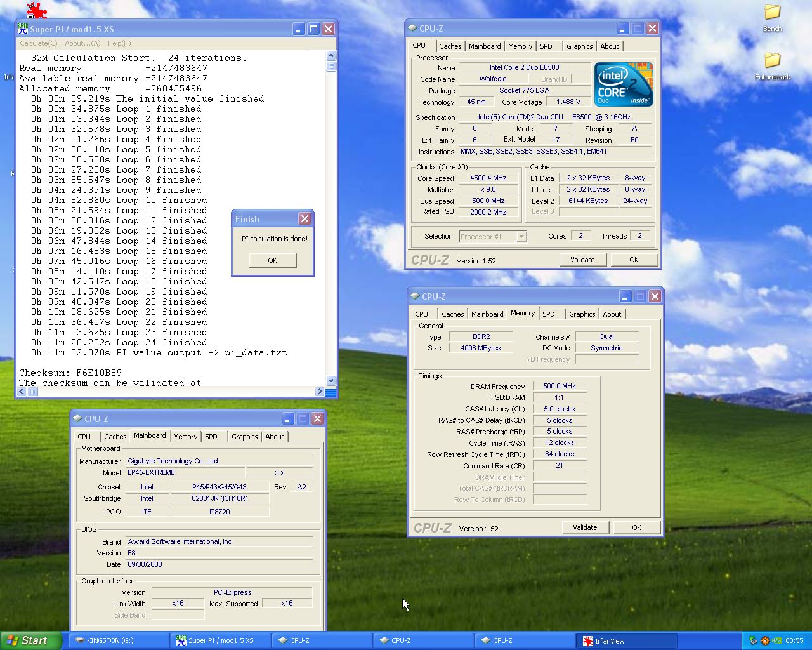Select SPD tab in Memory CPU-Z window
Image resolution: width=812 pixels, height=650 pixels.
tap(549, 314)
